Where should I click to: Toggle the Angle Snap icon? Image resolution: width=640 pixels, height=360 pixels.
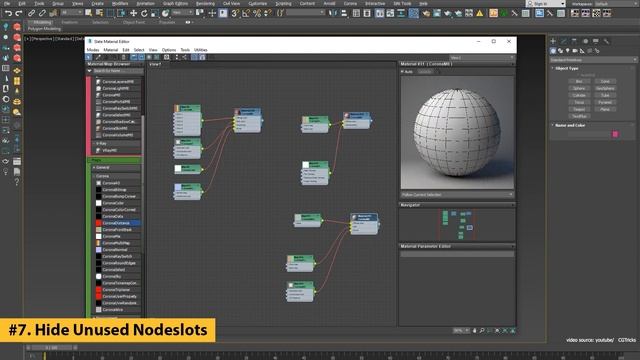(x=246, y=13)
